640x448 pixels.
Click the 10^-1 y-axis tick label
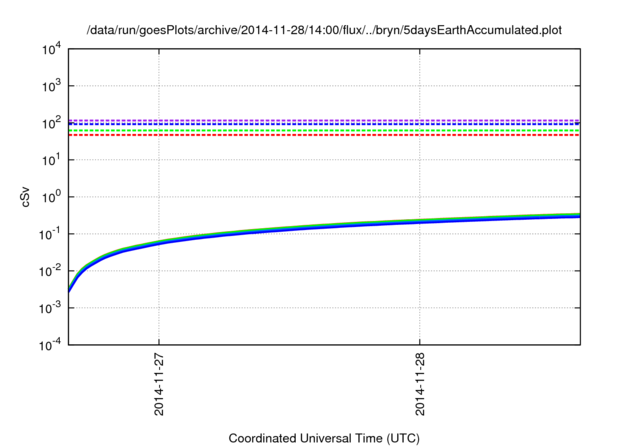click(x=51, y=234)
